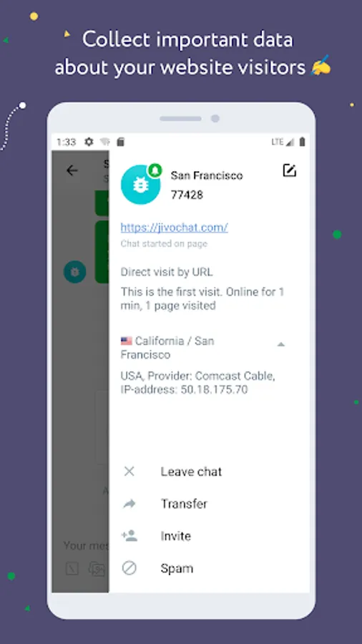Tap the small bug avatar in chat
The width and height of the screenshot is (362, 644).
[x=74, y=272]
